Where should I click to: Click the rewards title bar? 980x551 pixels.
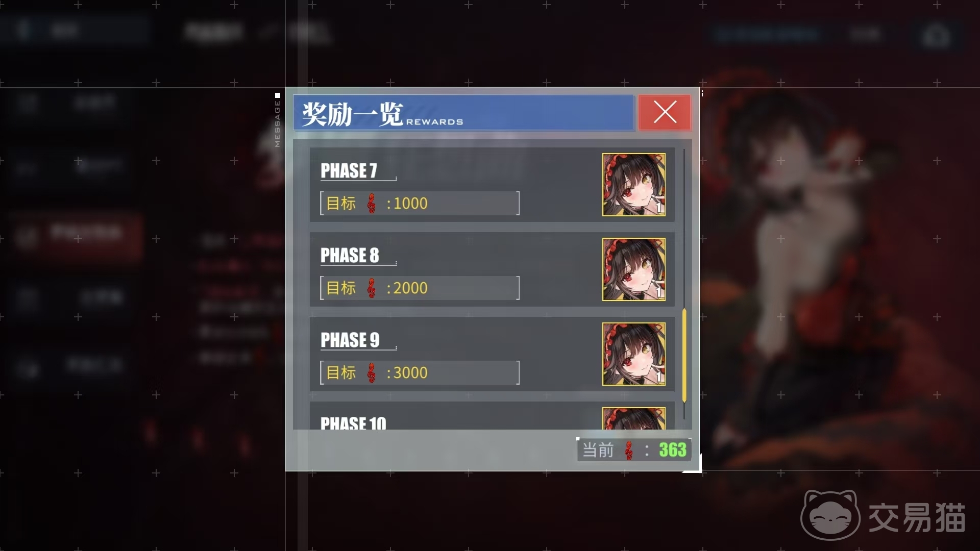point(463,113)
